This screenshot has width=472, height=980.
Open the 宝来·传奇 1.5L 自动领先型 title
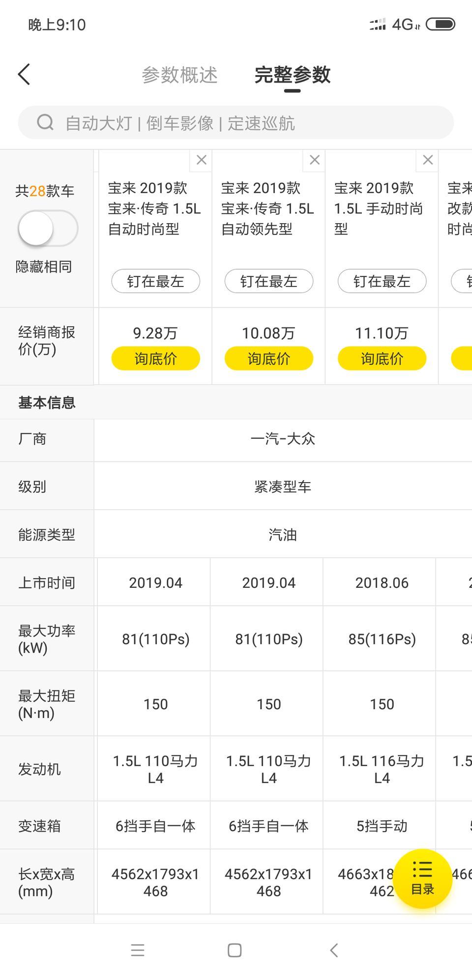coord(267,208)
